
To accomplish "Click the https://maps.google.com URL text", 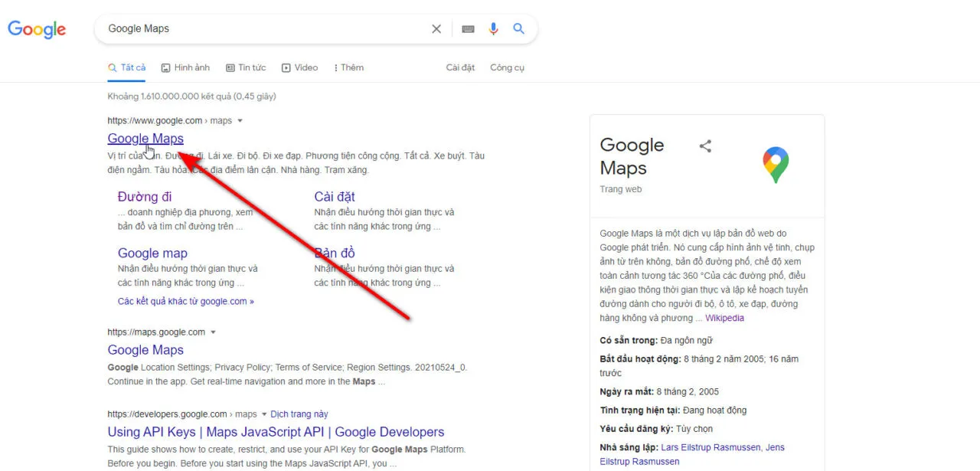I will click(x=156, y=332).
